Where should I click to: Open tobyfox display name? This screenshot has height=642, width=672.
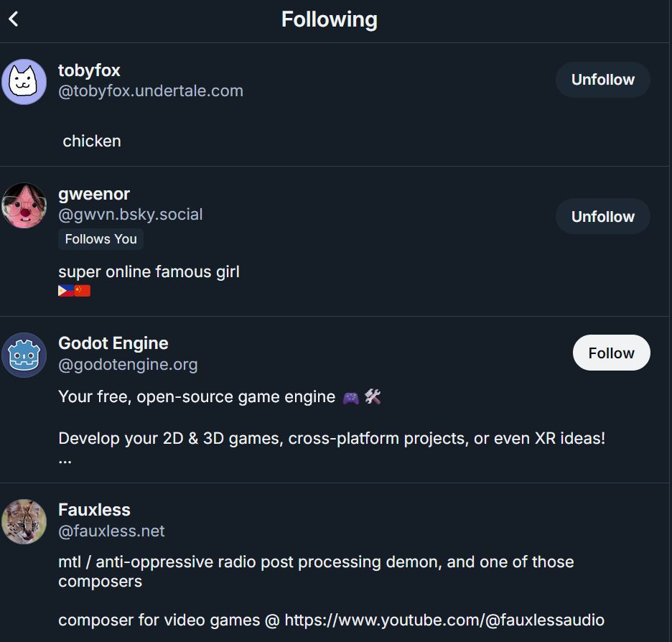[89, 70]
